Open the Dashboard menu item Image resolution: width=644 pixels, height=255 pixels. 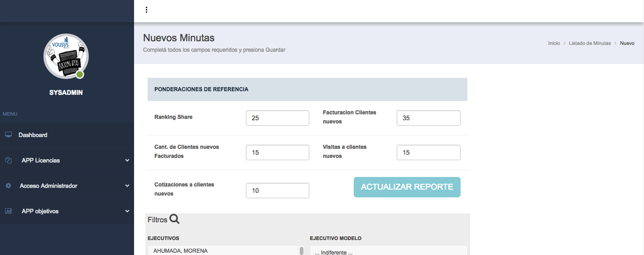pos(33,135)
